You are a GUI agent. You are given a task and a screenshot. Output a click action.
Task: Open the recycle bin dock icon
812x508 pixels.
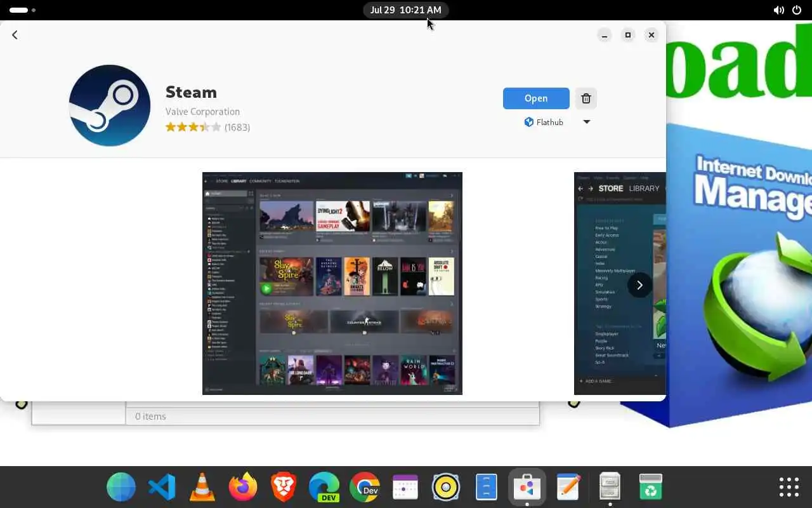click(650, 488)
